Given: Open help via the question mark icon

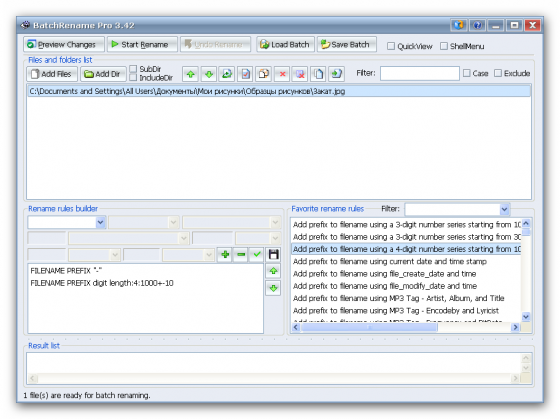Looking at the screenshot, I should [477, 25].
